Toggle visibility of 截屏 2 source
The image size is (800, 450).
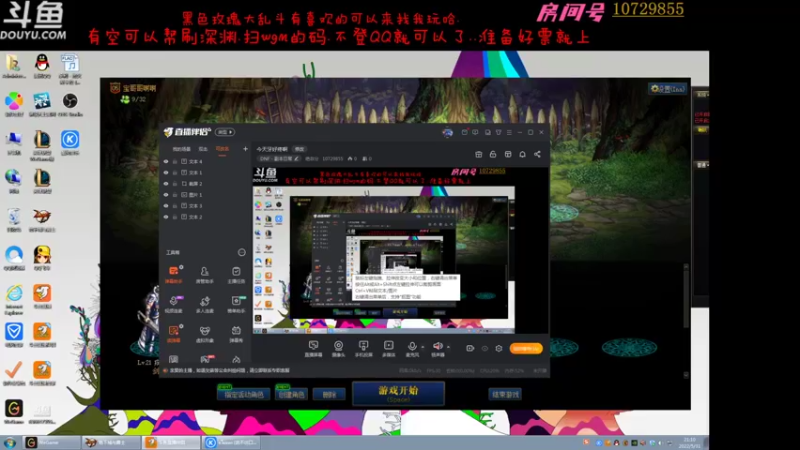[166, 184]
